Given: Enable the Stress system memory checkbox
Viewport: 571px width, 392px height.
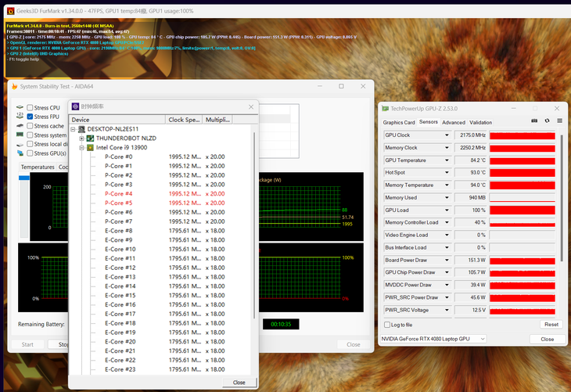Looking at the screenshot, I should [x=30, y=135].
